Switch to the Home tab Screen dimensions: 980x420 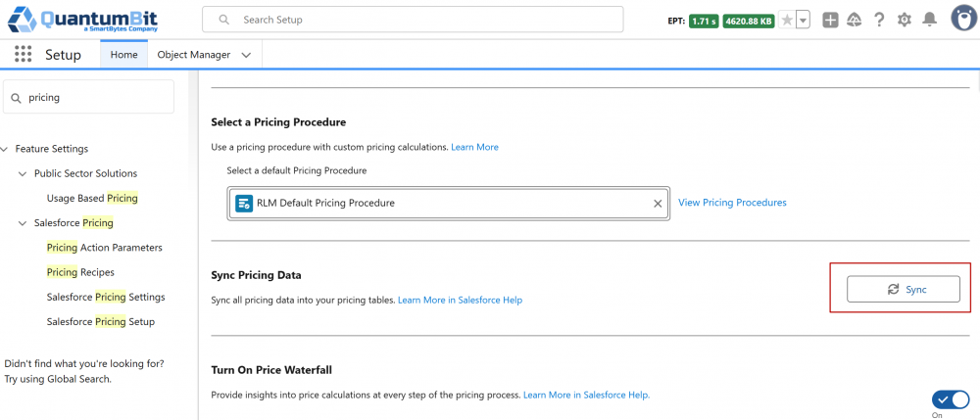pyautogui.click(x=123, y=54)
